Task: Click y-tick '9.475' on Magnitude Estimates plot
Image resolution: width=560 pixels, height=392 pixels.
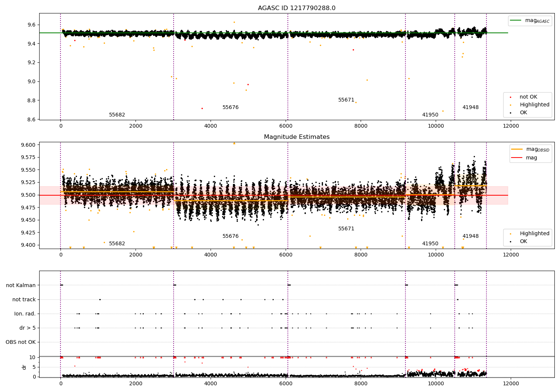Action: [28, 208]
